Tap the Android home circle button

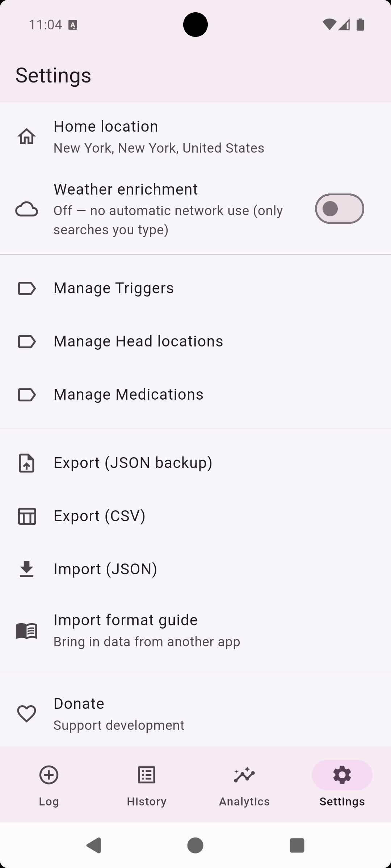(x=195, y=845)
